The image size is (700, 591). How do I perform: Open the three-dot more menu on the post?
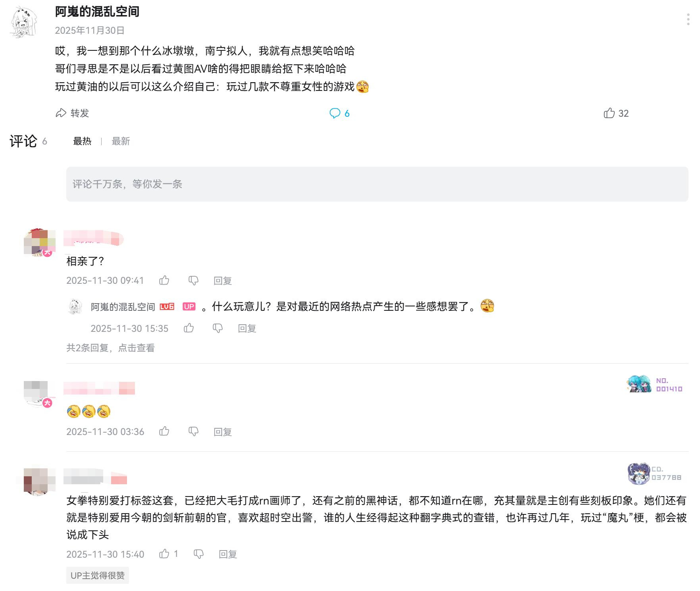[x=688, y=19]
